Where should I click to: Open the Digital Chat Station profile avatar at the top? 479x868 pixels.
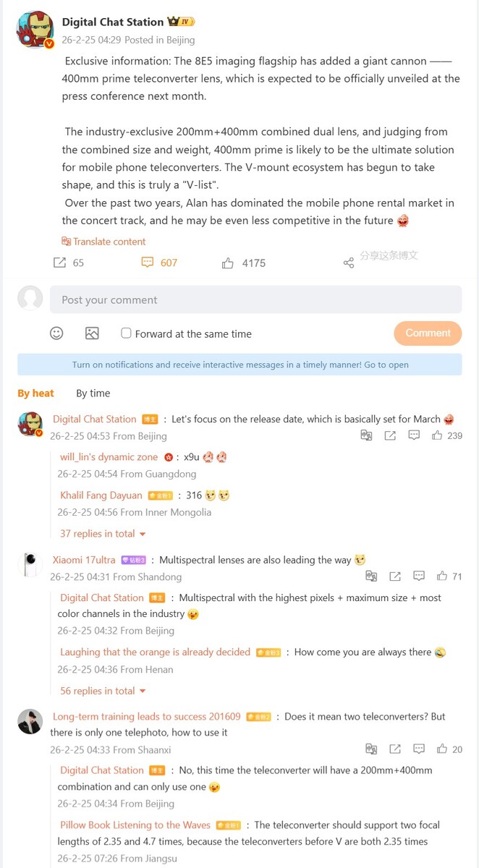35,30
